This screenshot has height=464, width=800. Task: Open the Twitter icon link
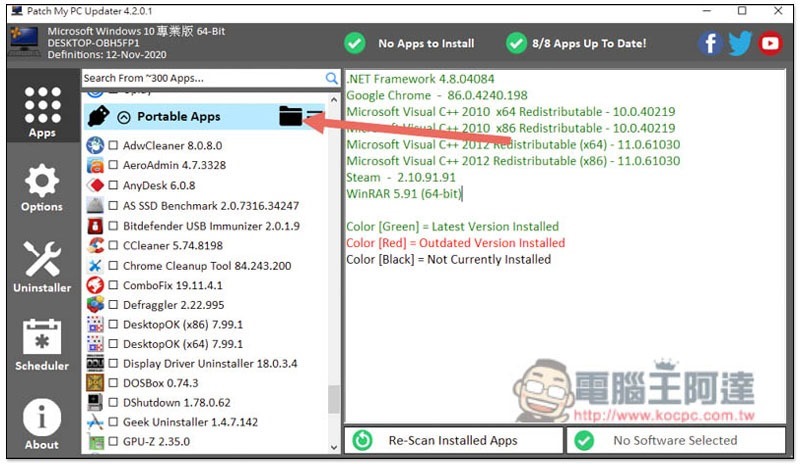tap(740, 43)
